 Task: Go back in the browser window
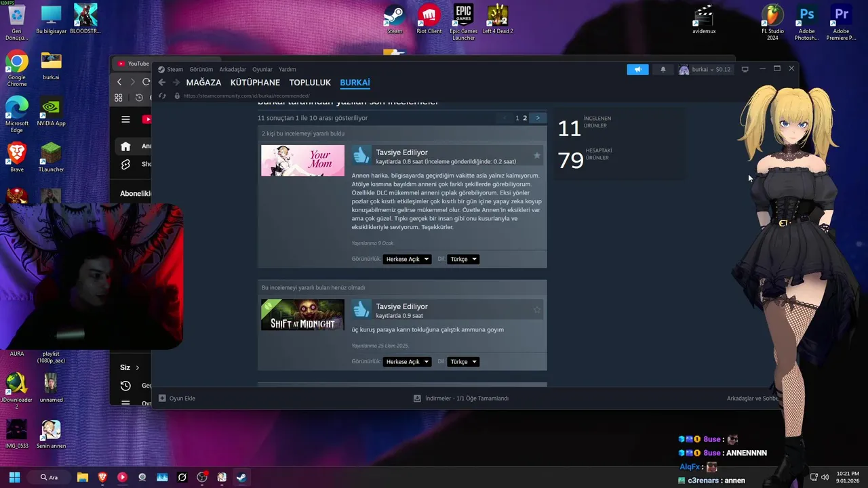point(119,82)
